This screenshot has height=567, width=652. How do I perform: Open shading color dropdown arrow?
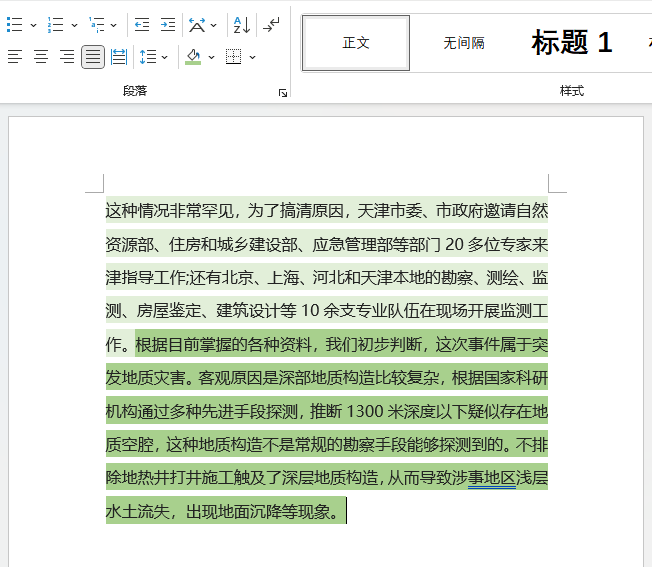pos(211,57)
